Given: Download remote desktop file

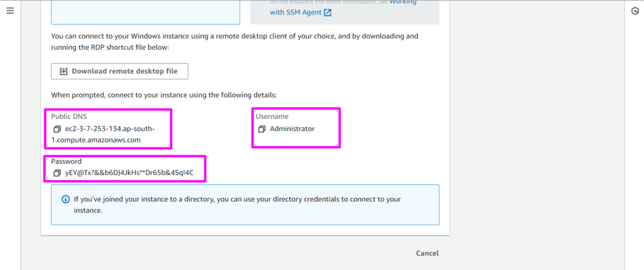Looking at the screenshot, I should pos(119,71).
